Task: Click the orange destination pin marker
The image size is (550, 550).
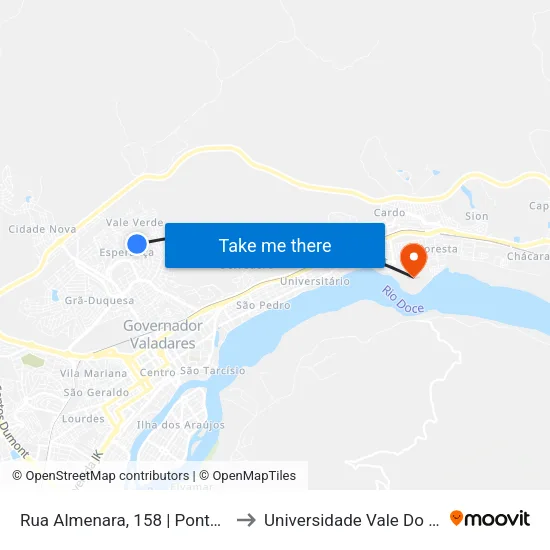Action: click(x=414, y=261)
